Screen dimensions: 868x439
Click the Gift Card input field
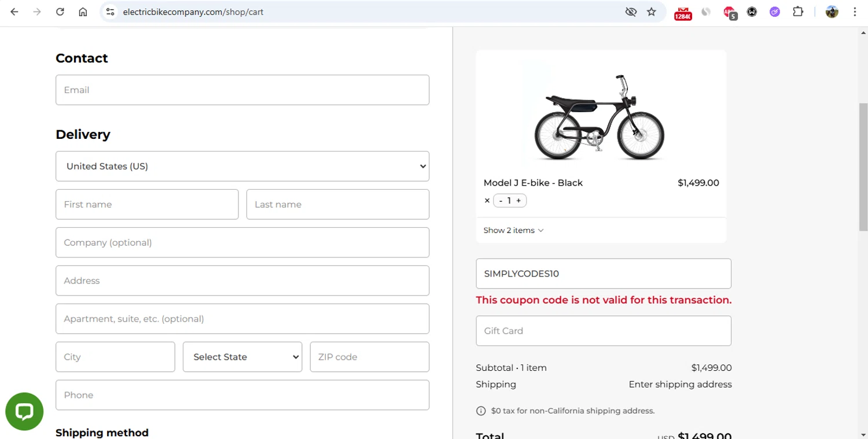click(x=604, y=331)
